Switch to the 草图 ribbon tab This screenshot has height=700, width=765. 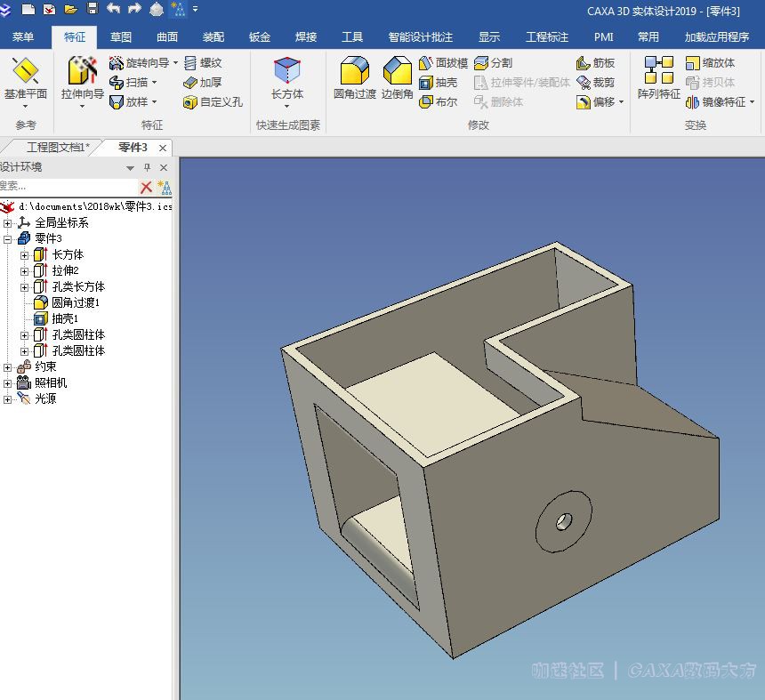pos(121,37)
